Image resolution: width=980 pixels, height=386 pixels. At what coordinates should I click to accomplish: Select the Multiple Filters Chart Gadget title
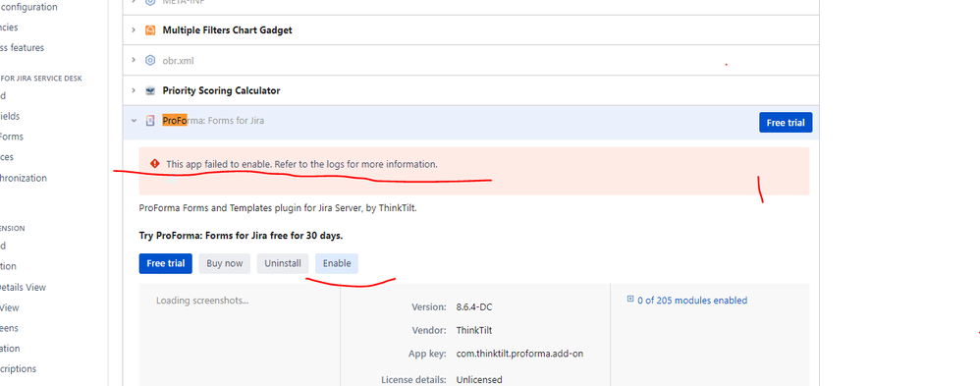tap(227, 30)
